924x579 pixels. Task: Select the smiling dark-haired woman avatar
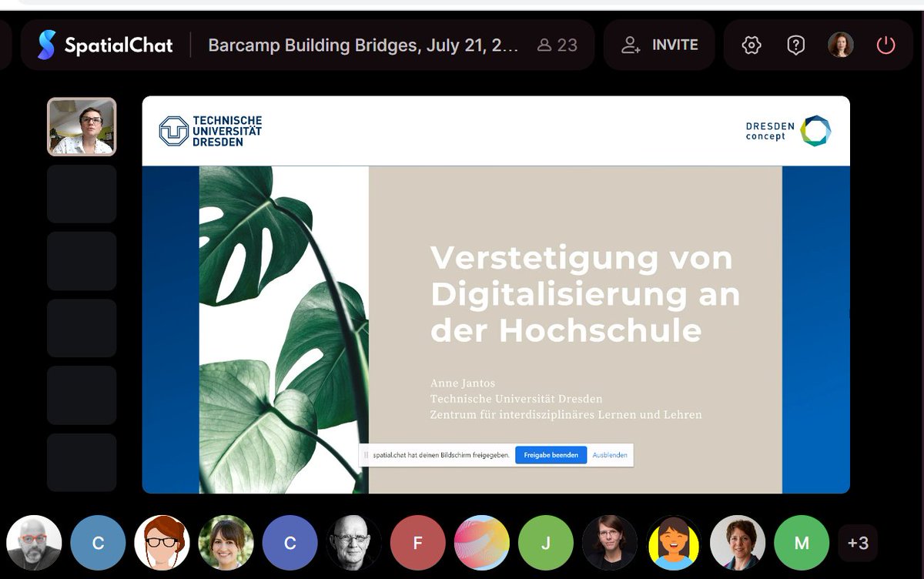226,543
